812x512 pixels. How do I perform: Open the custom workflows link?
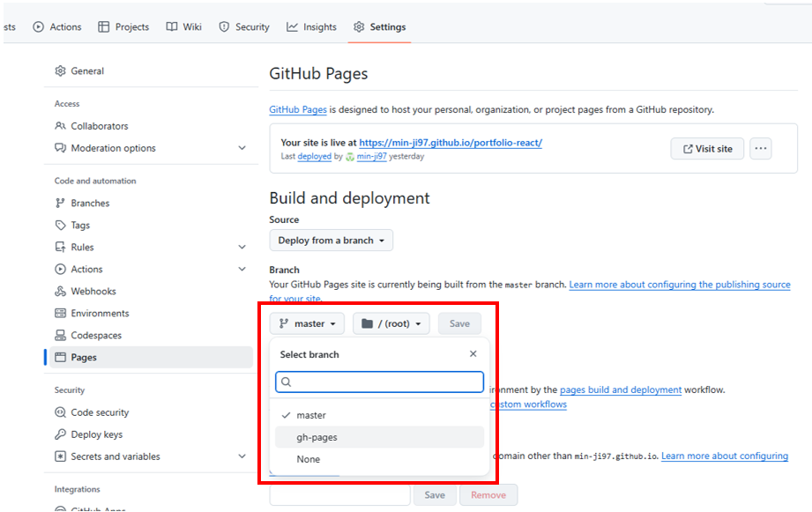528,404
